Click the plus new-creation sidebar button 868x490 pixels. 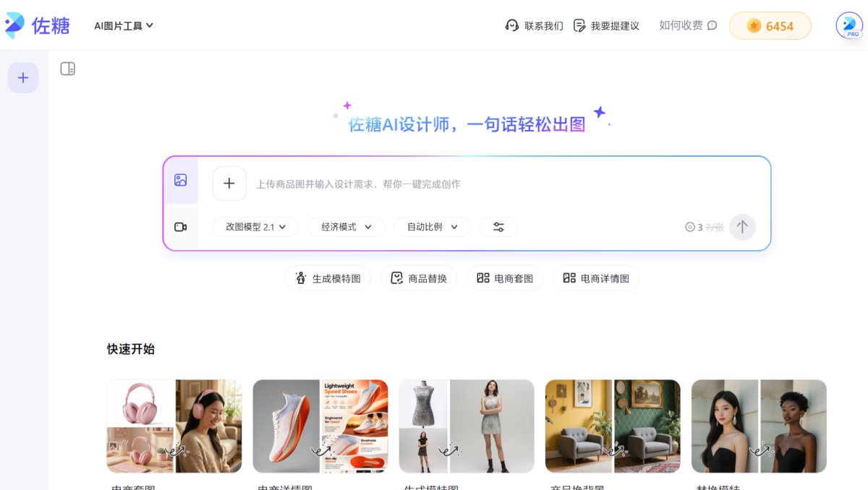(23, 77)
